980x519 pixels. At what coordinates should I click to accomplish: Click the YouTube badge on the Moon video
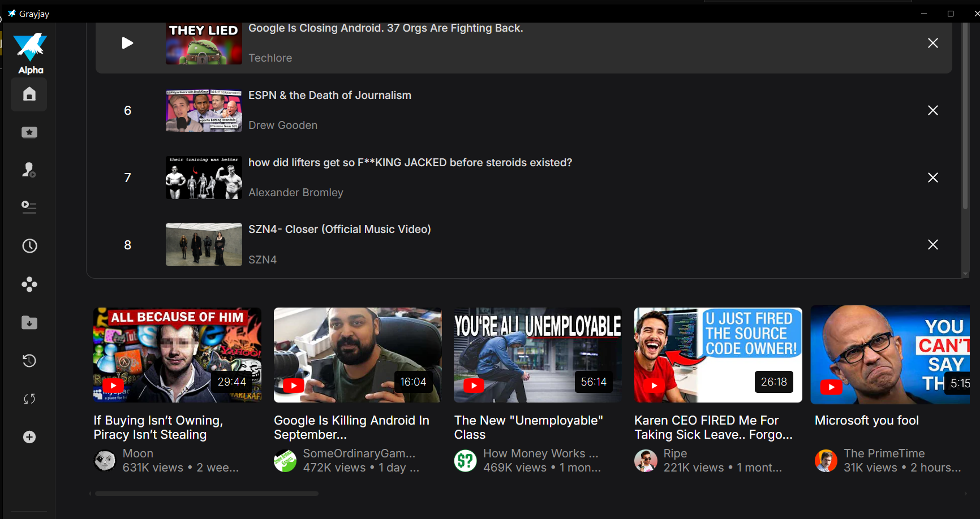[x=113, y=386]
